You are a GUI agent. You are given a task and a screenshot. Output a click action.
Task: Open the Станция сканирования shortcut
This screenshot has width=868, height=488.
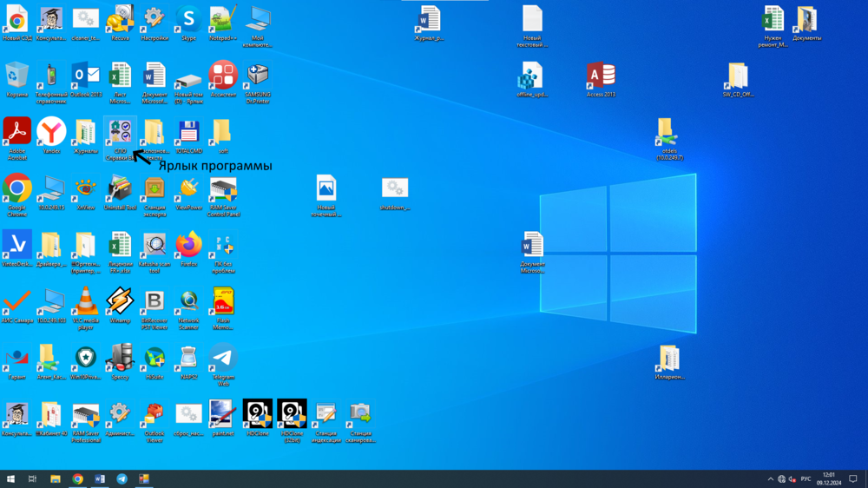pos(360,422)
